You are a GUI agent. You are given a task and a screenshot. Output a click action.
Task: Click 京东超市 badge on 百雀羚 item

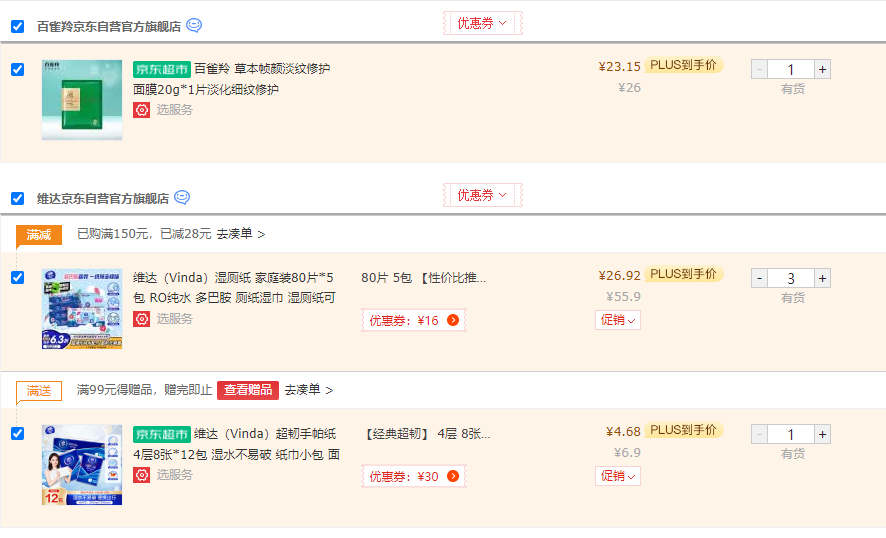point(162,69)
